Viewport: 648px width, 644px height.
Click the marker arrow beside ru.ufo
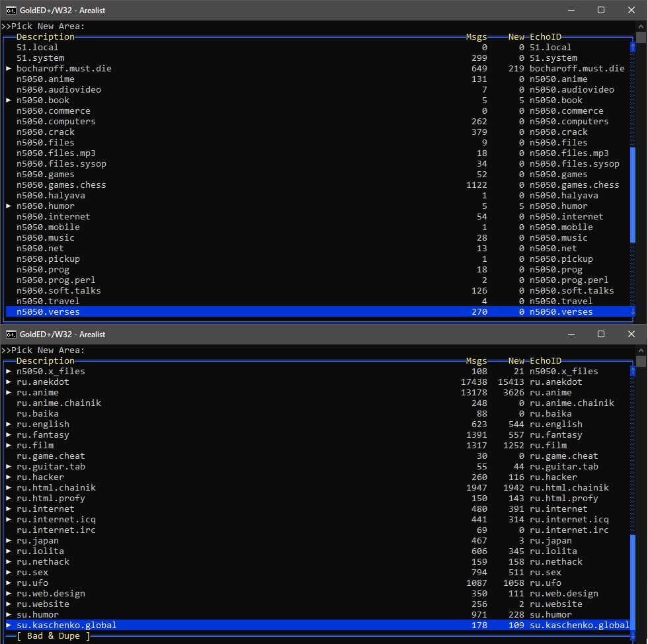click(8, 583)
